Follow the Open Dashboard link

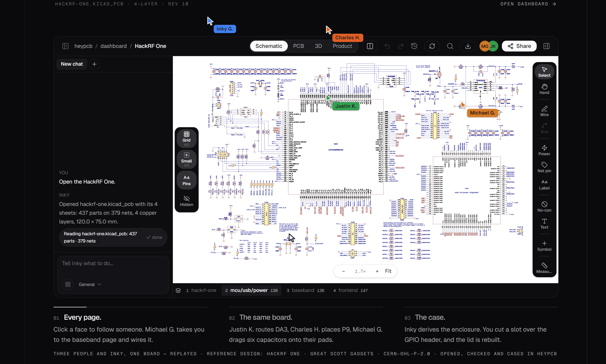click(528, 4)
